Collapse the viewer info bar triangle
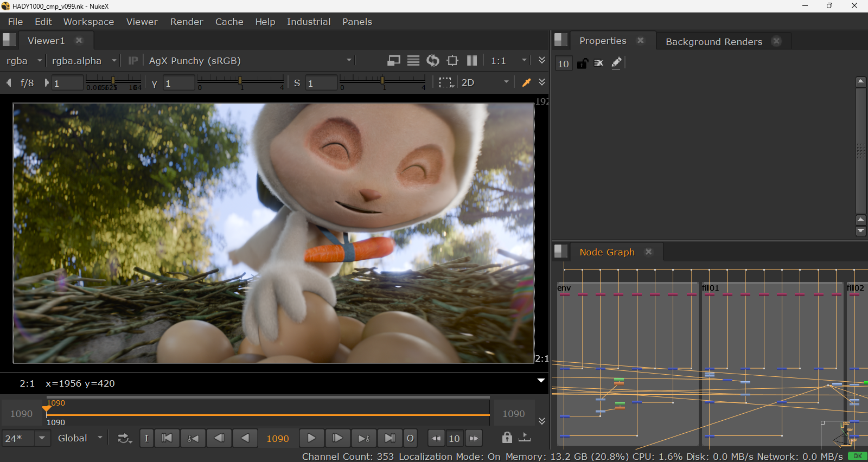Viewport: 868px width, 462px height. tap(541, 380)
